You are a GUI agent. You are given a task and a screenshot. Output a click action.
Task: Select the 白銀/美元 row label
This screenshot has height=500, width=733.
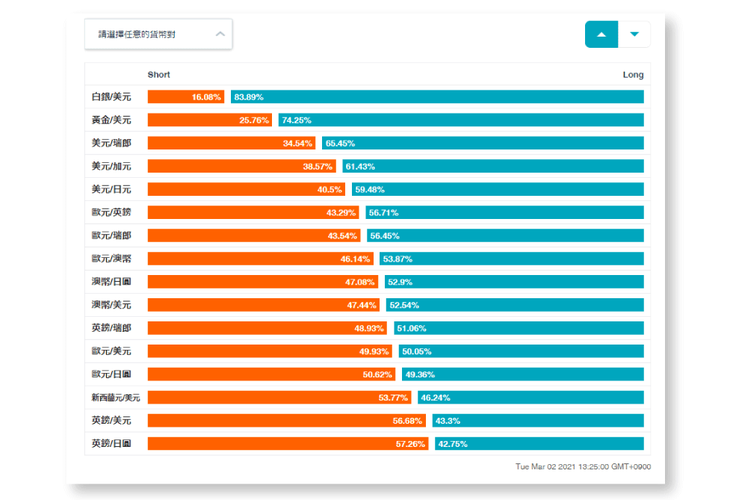111,97
